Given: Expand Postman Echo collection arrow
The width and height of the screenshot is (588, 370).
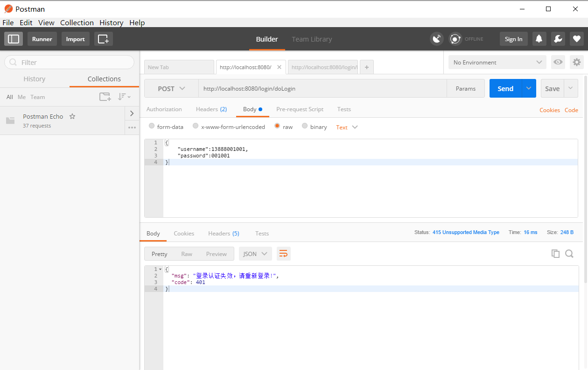Looking at the screenshot, I should click(x=132, y=113).
